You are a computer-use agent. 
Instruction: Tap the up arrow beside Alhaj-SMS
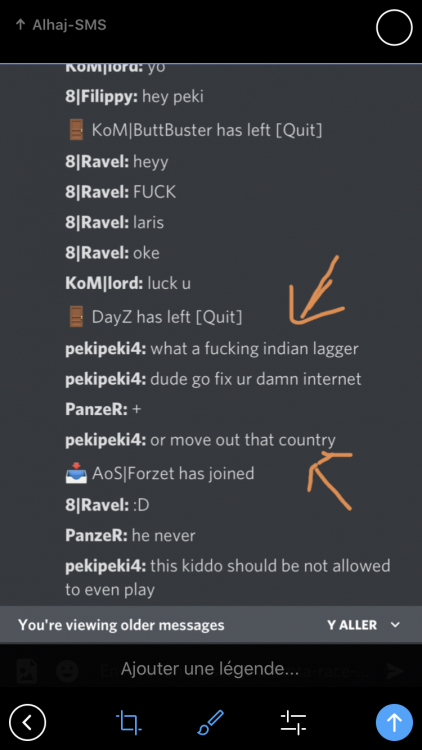coord(20,25)
